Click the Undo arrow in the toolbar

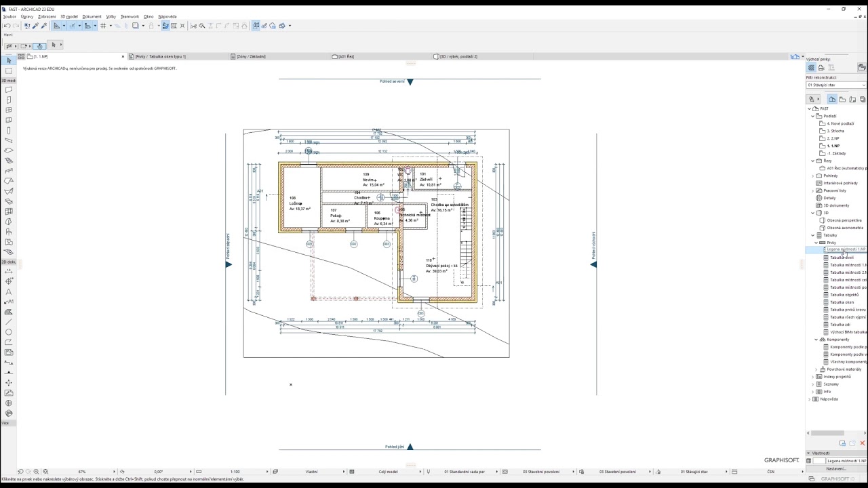click(7, 26)
